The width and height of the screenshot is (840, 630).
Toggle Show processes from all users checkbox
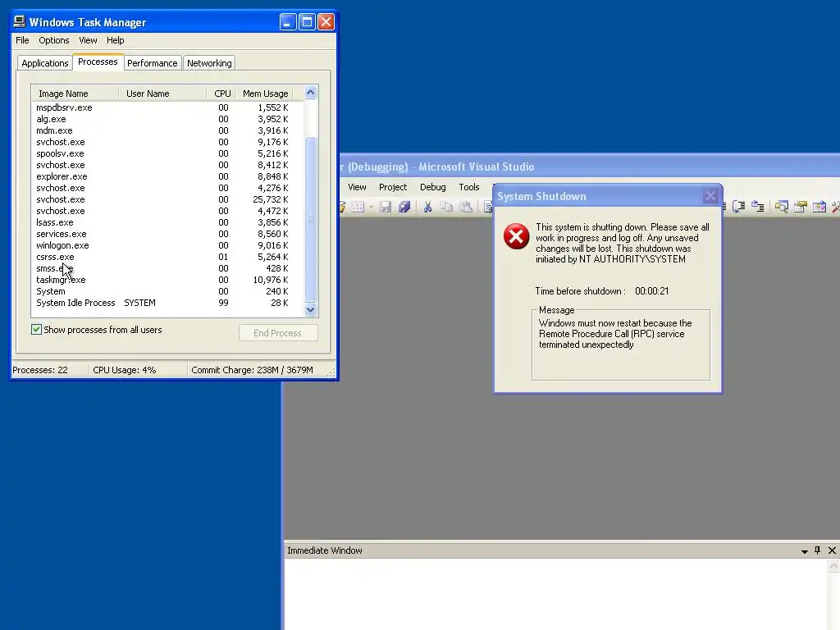coord(36,330)
